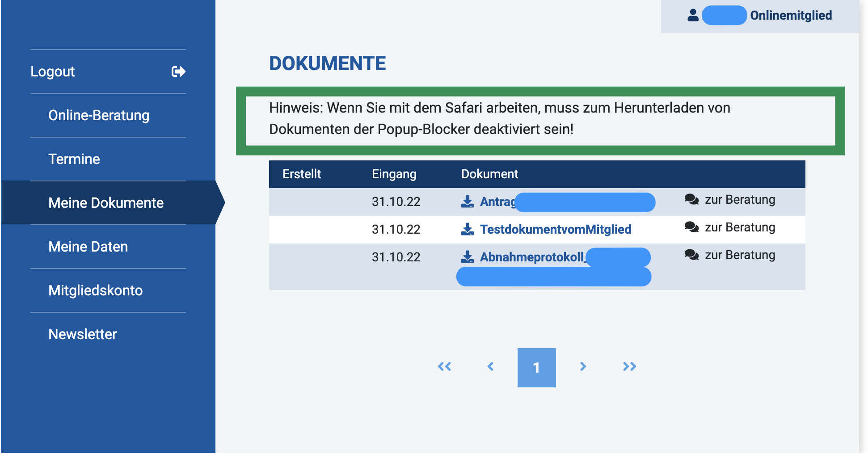This screenshot has width=868, height=462.
Task: Jump to last page with double-right arrows
Action: coord(629,367)
